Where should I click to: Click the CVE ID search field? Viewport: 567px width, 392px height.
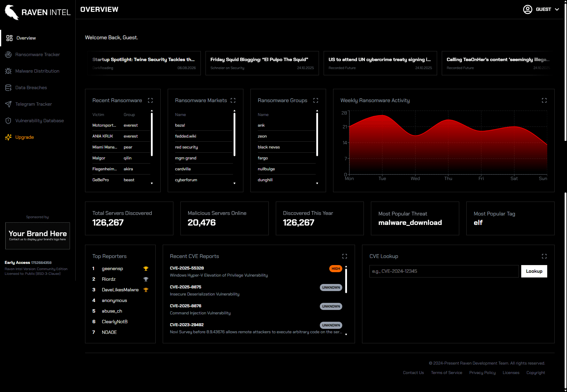click(x=444, y=271)
